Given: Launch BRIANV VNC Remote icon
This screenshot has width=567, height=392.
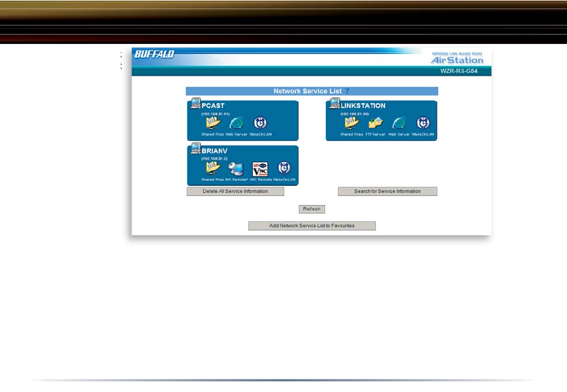Looking at the screenshot, I should pyautogui.click(x=260, y=169).
